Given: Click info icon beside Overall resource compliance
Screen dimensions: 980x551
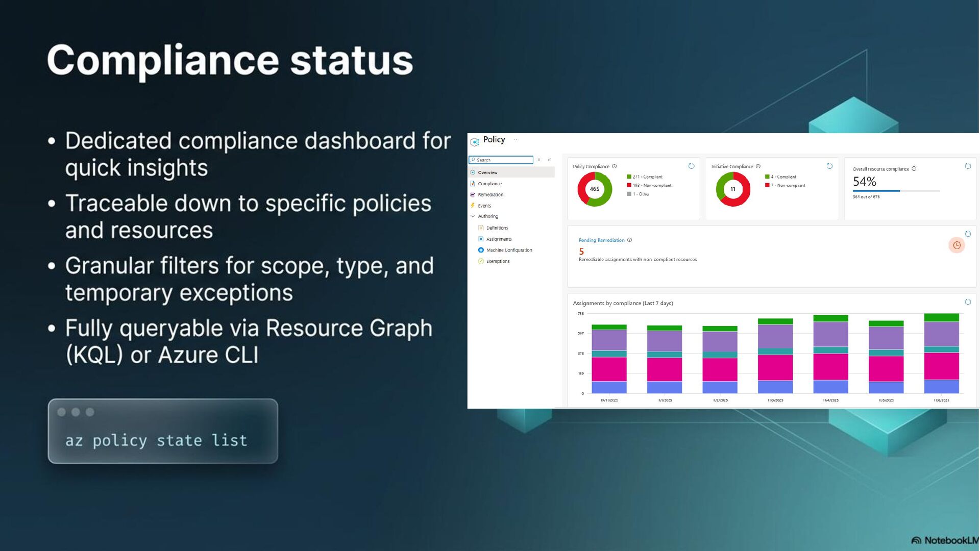Looking at the screenshot, I should tap(914, 169).
